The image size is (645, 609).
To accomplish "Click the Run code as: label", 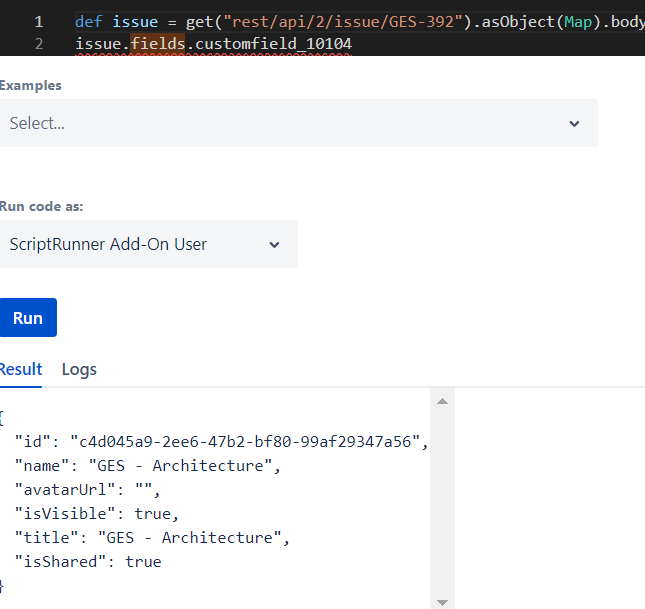I will click(41, 206).
